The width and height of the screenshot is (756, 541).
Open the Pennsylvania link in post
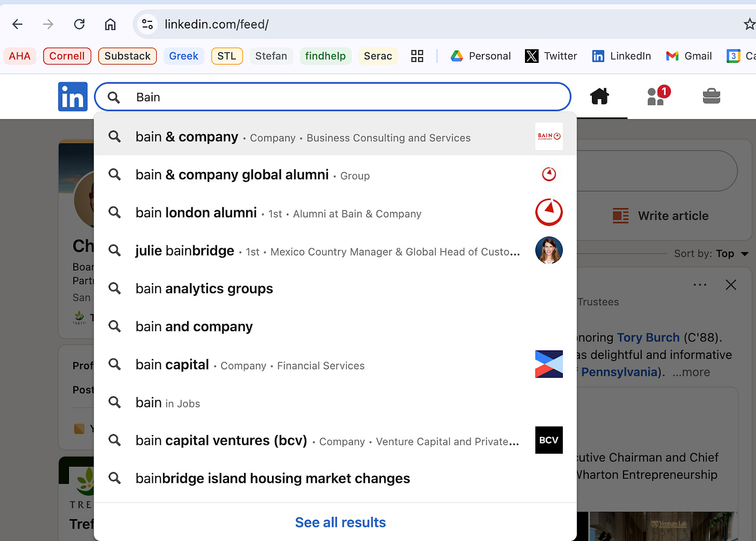[619, 372]
